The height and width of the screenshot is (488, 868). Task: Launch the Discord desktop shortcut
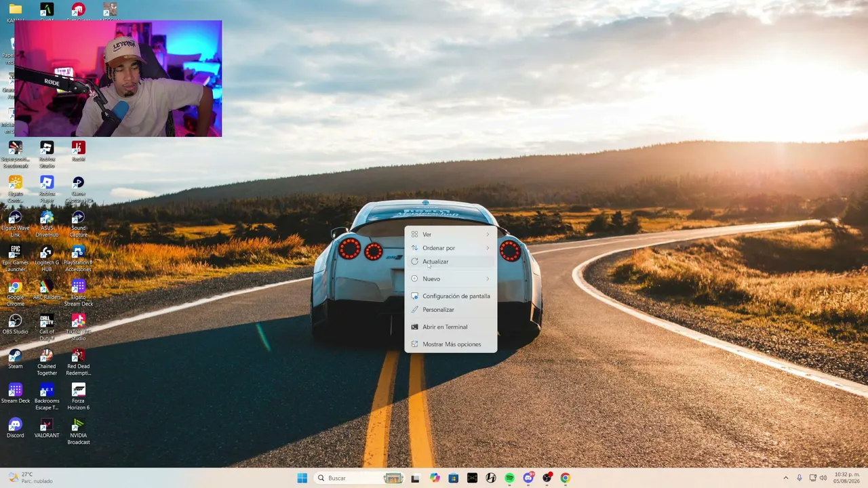pos(15,428)
